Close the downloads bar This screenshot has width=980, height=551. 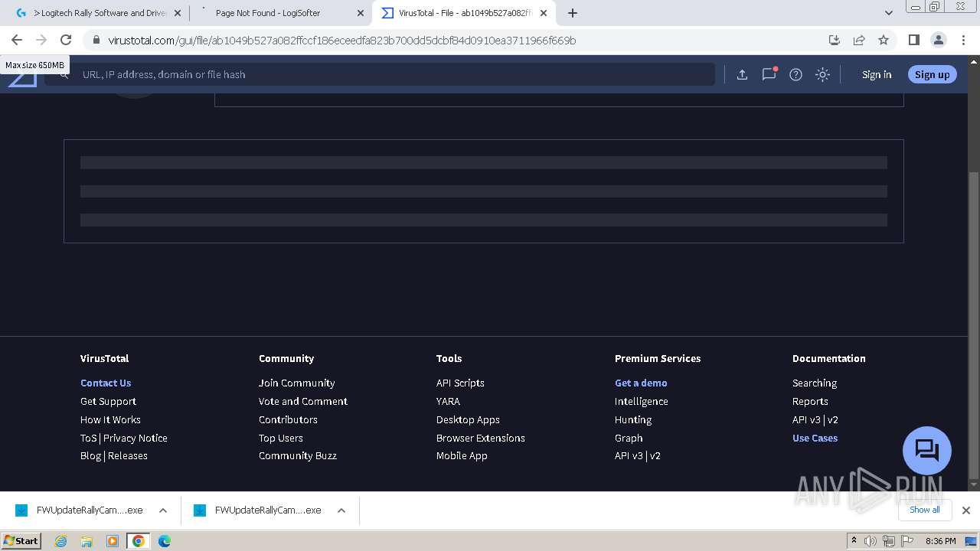point(966,510)
